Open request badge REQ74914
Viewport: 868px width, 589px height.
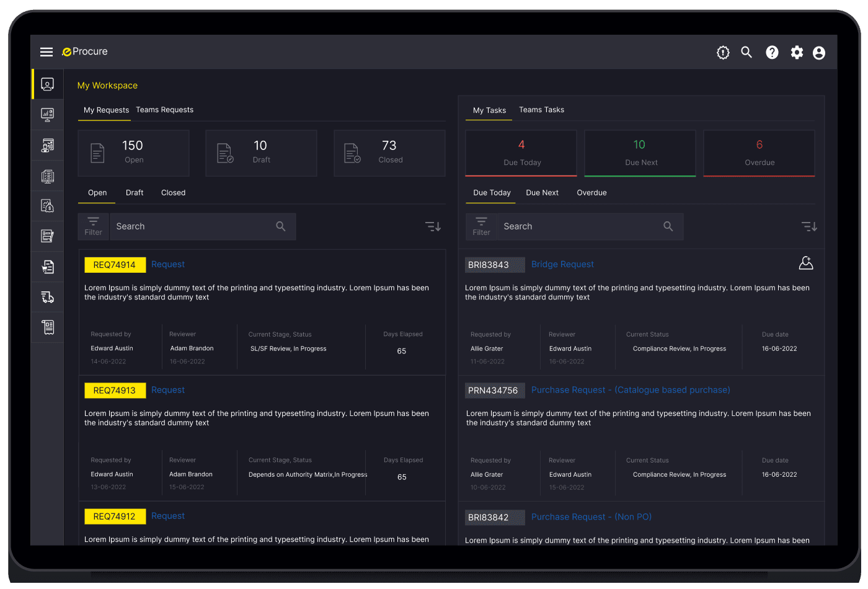click(x=115, y=265)
